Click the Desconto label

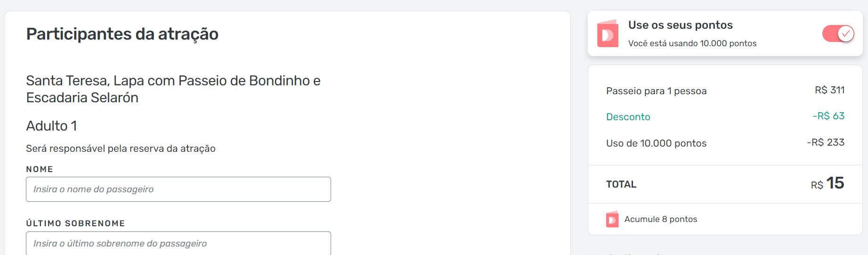(x=628, y=117)
